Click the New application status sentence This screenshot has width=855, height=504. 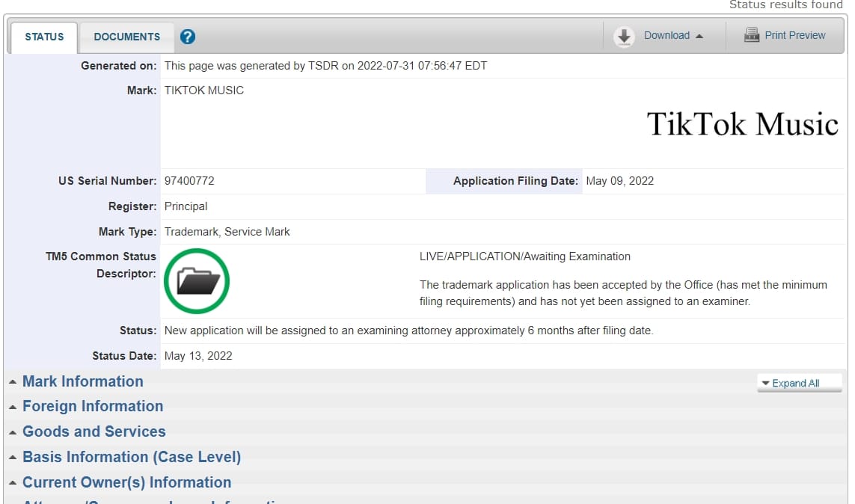point(408,331)
